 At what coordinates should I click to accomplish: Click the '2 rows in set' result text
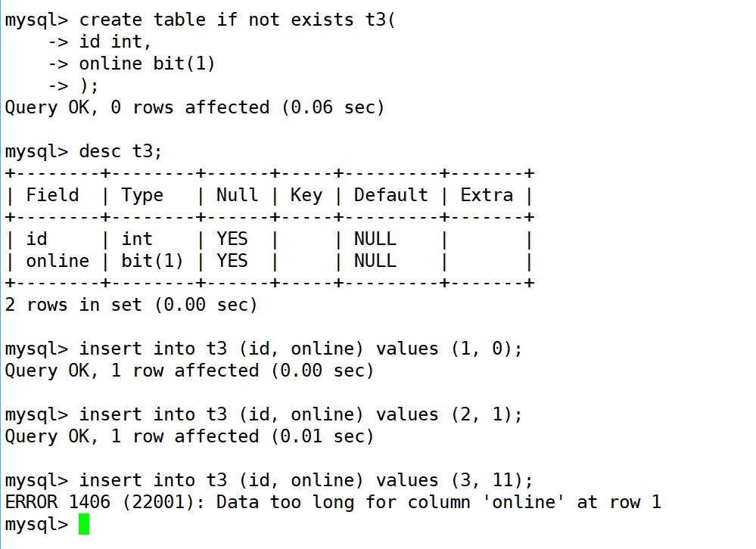pyautogui.click(x=131, y=305)
